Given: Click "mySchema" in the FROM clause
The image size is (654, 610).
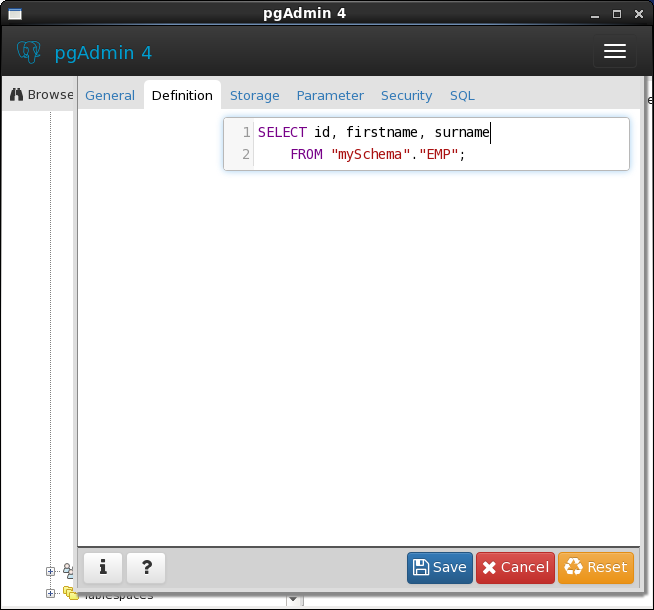Looking at the screenshot, I should click(x=371, y=154).
